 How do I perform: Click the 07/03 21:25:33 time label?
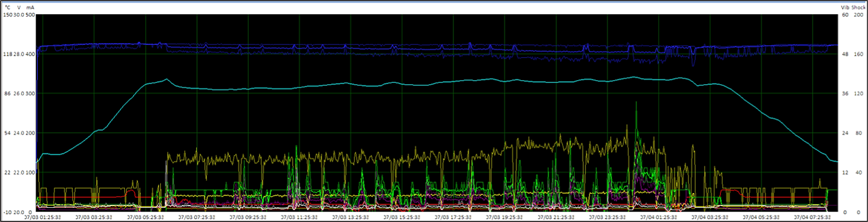pos(555,217)
